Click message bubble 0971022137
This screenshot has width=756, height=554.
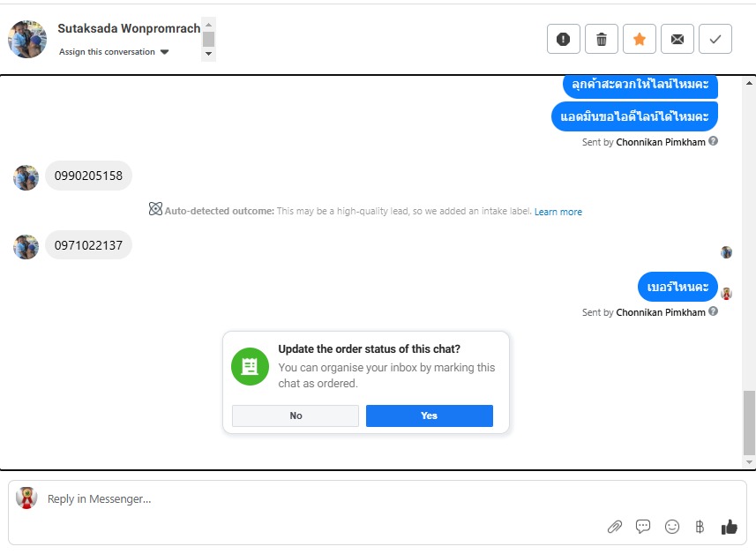point(88,245)
